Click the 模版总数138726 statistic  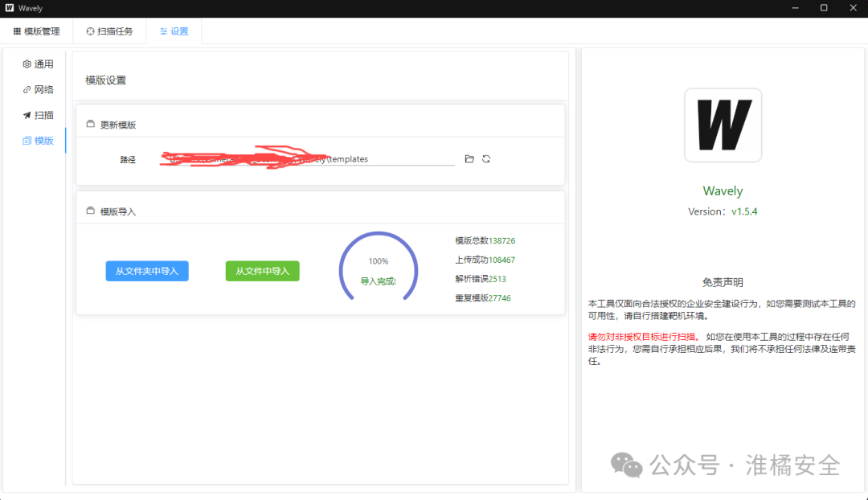(x=485, y=241)
